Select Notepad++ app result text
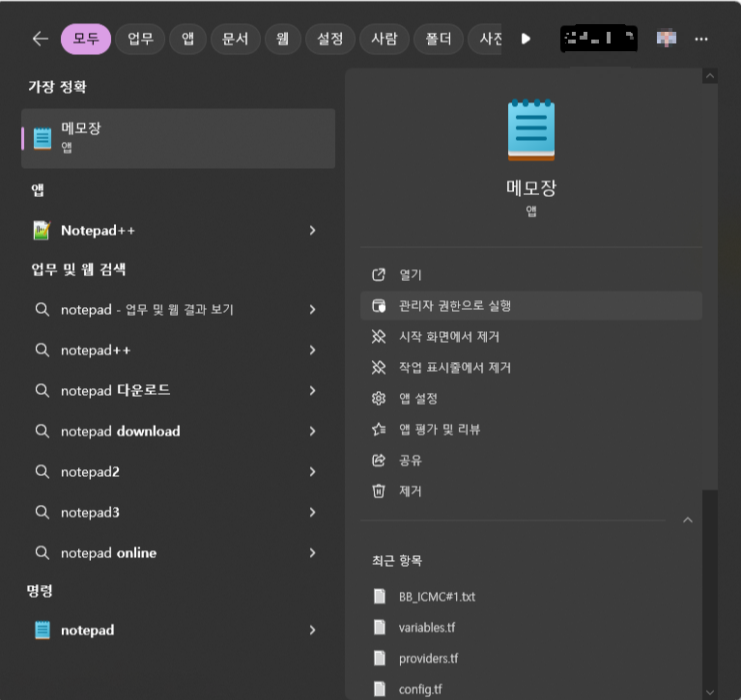Screen dimensions: 741x700 [x=98, y=231]
